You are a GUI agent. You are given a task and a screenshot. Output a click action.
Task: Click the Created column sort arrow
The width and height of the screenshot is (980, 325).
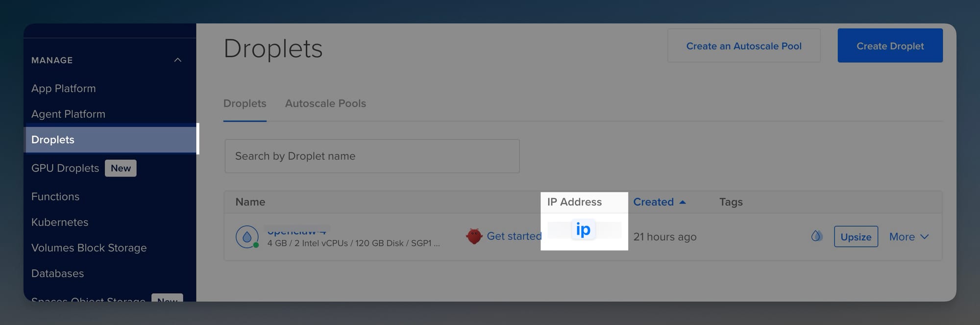pyautogui.click(x=683, y=202)
